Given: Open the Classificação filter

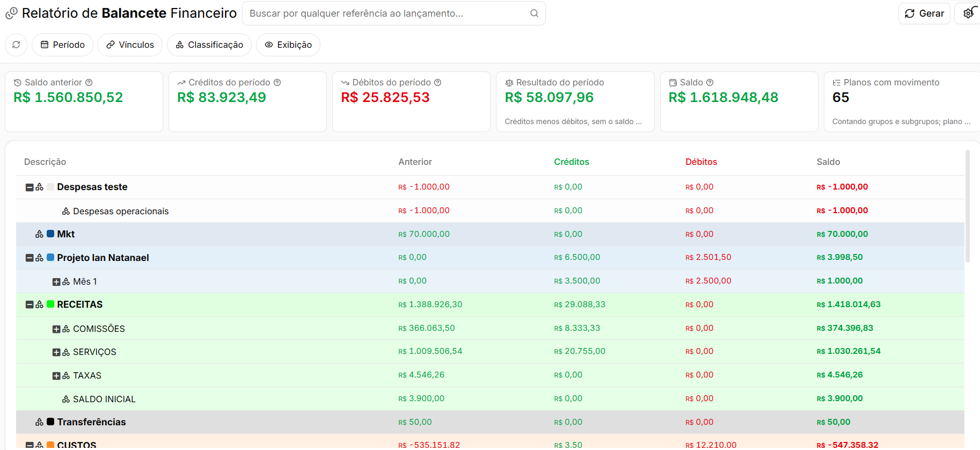Looking at the screenshot, I should point(209,45).
